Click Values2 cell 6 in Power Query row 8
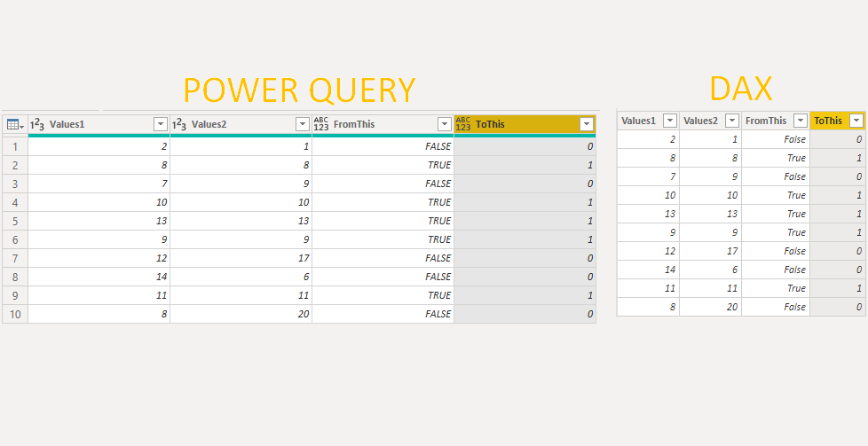 pos(241,277)
